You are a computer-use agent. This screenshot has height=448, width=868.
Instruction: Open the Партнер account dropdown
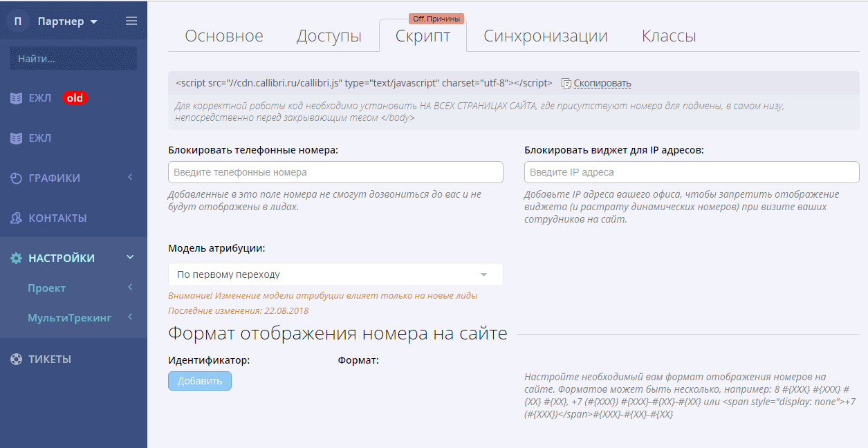(x=68, y=21)
